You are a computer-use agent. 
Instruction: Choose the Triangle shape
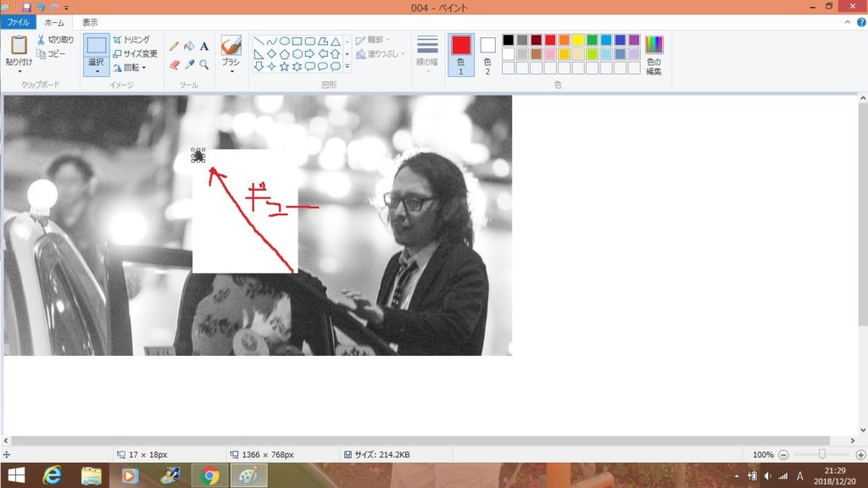click(x=335, y=42)
